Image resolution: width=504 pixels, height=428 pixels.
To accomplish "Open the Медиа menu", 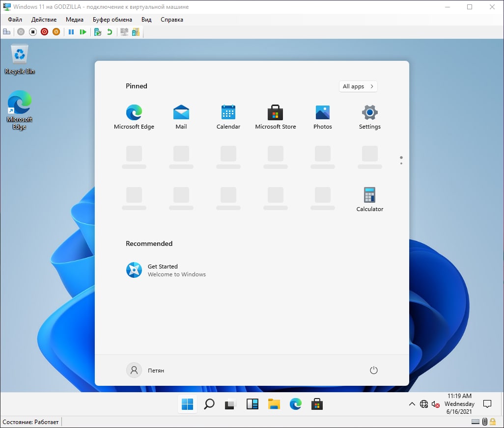I will (75, 20).
